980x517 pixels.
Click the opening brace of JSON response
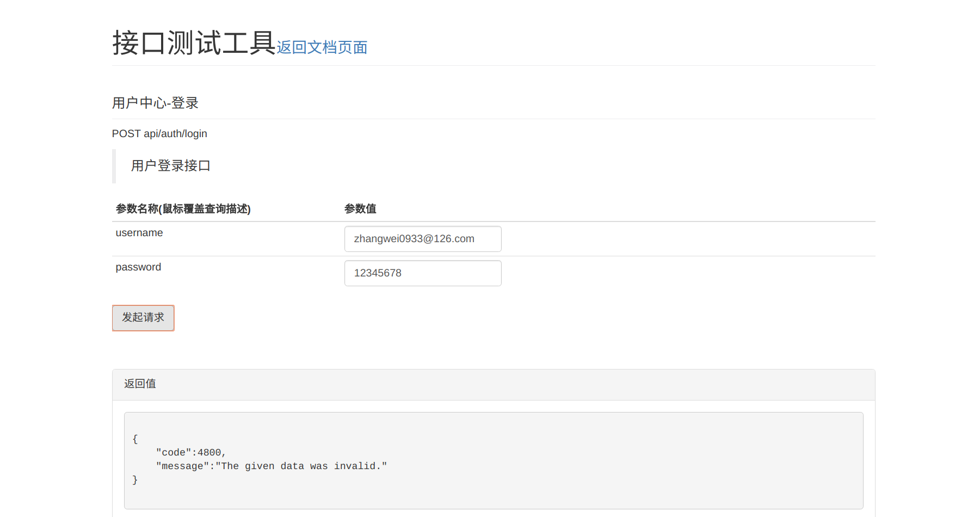click(x=135, y=439)
